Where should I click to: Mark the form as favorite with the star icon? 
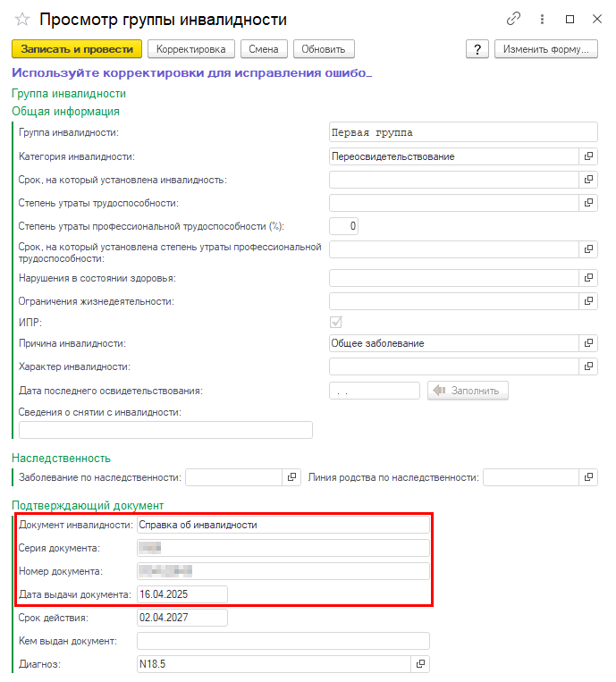coord(22,20)
